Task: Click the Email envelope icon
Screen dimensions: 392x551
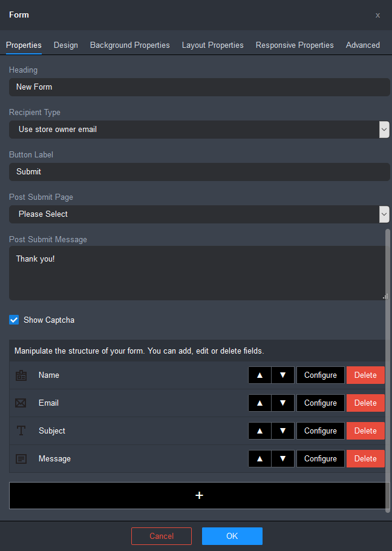Action: pos(21,403)
